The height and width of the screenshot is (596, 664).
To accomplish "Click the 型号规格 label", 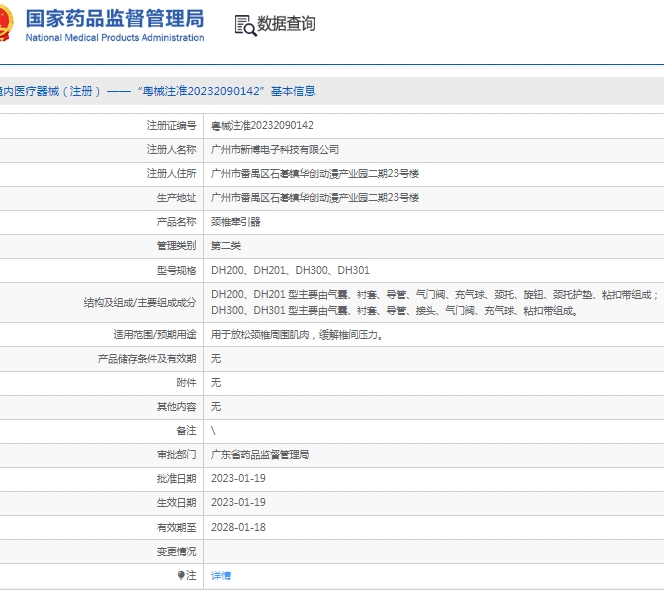I will 177,270.
